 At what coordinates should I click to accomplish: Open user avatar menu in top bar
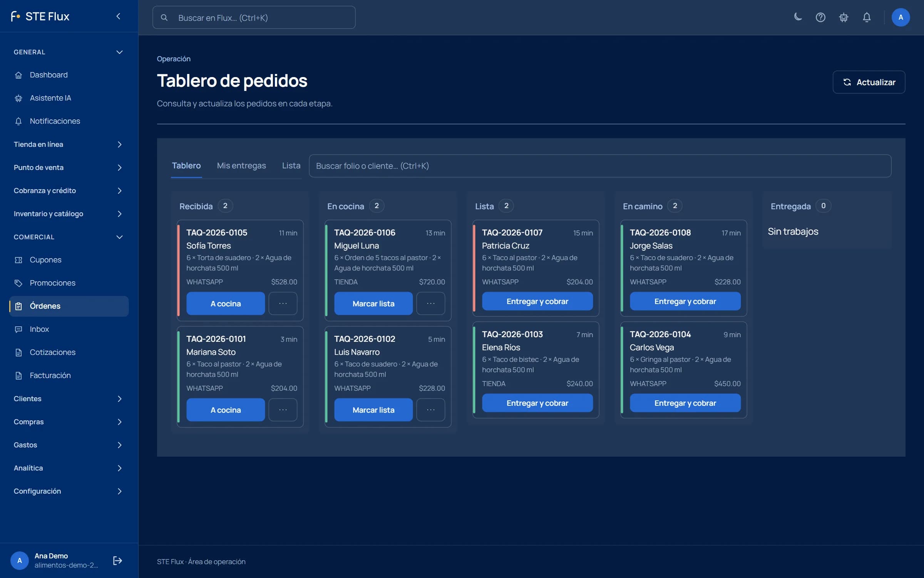[x=901, y=17]
